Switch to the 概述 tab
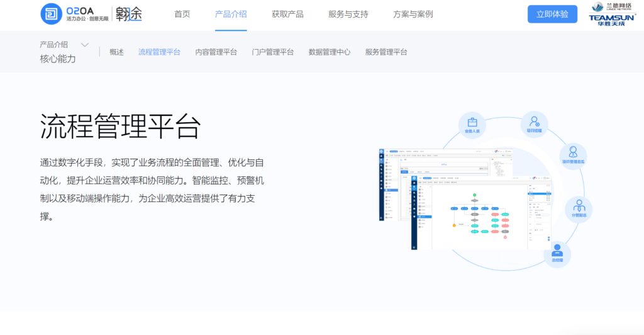 [116, 52]
